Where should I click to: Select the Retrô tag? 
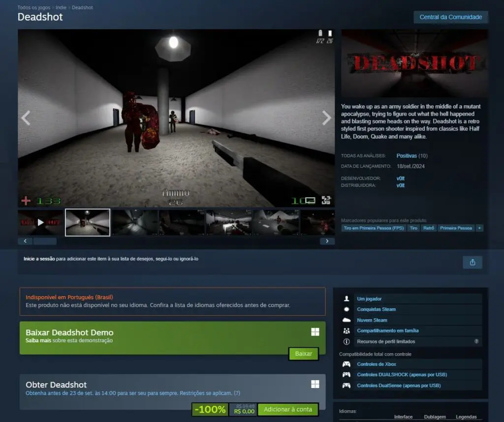point(429,228)
